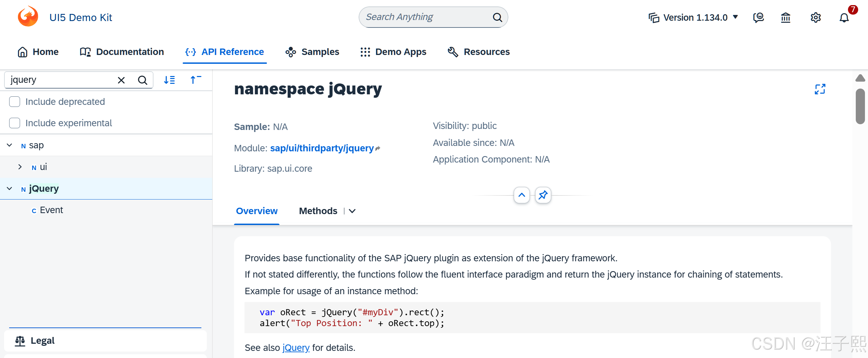Open the Methods tab dropdown arrow

coord(352,211)
